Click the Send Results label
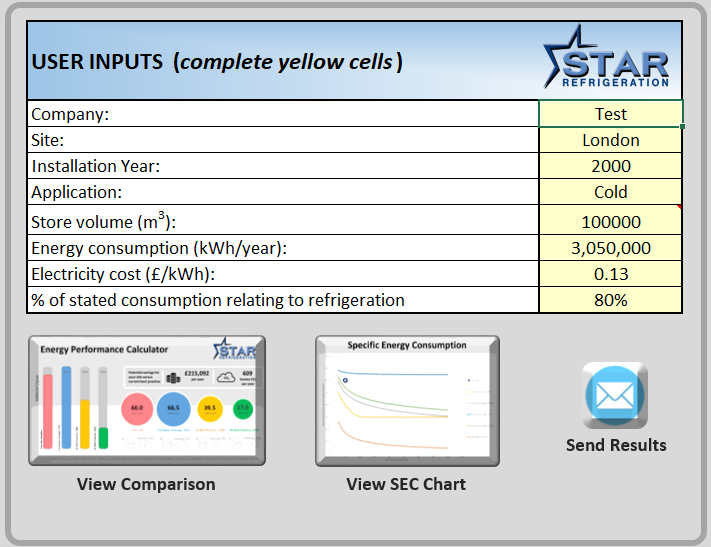 click(x=616, y=445)
